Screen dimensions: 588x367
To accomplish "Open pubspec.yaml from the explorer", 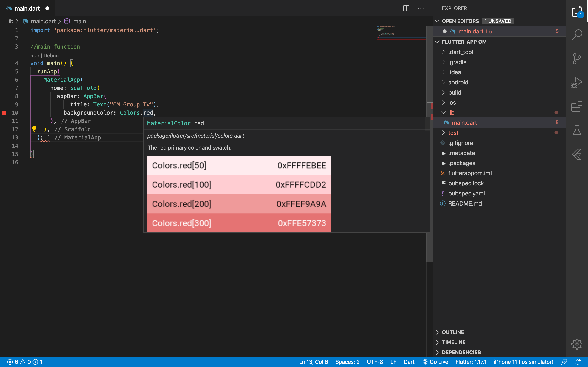I will [x=466, y=193].
